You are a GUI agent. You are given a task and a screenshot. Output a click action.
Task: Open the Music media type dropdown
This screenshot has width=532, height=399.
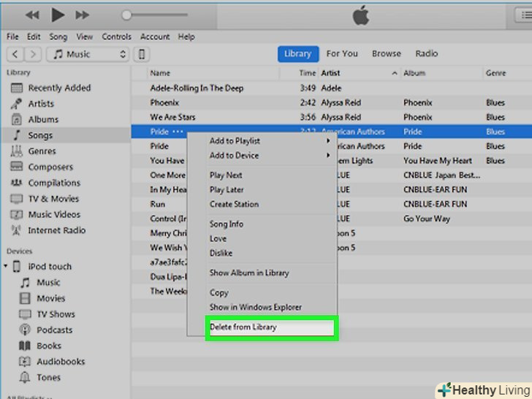[88, 54]
